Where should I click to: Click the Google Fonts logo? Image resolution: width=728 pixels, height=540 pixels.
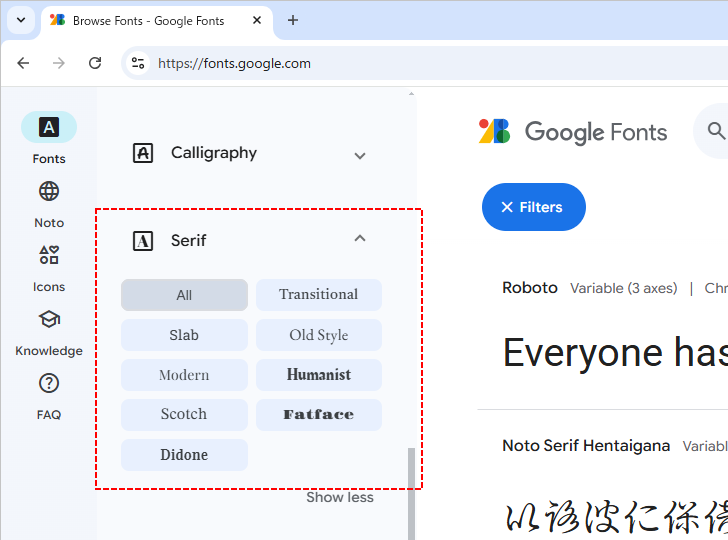494,131
